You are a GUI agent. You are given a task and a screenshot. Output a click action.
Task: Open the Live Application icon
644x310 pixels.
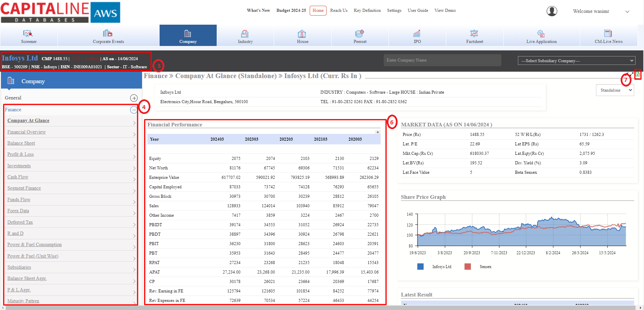tap(541, 33)
